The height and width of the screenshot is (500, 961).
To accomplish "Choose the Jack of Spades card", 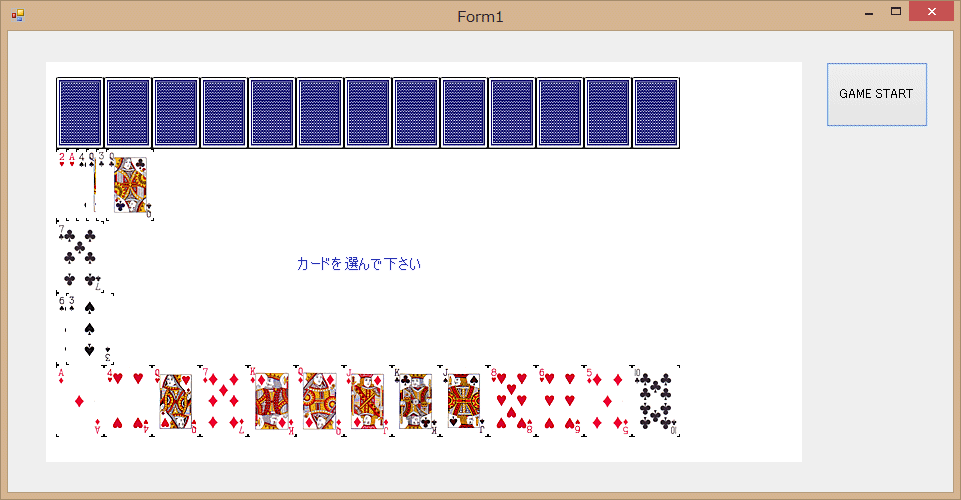I will coord(463,401).
